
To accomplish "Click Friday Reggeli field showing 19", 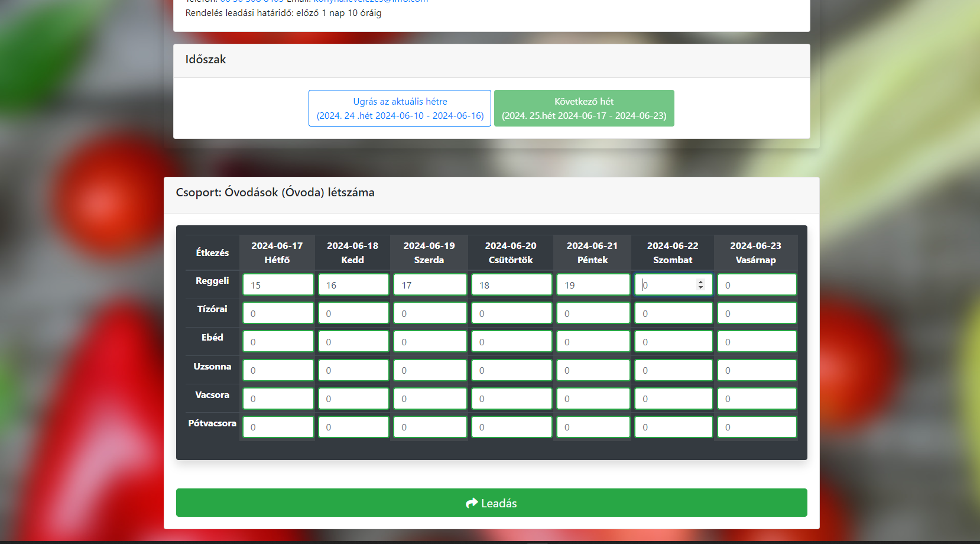I will click(593, 285).
